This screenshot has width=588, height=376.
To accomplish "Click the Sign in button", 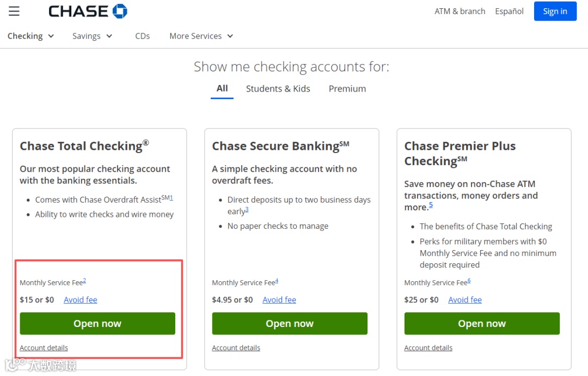I will click(555, 11).
